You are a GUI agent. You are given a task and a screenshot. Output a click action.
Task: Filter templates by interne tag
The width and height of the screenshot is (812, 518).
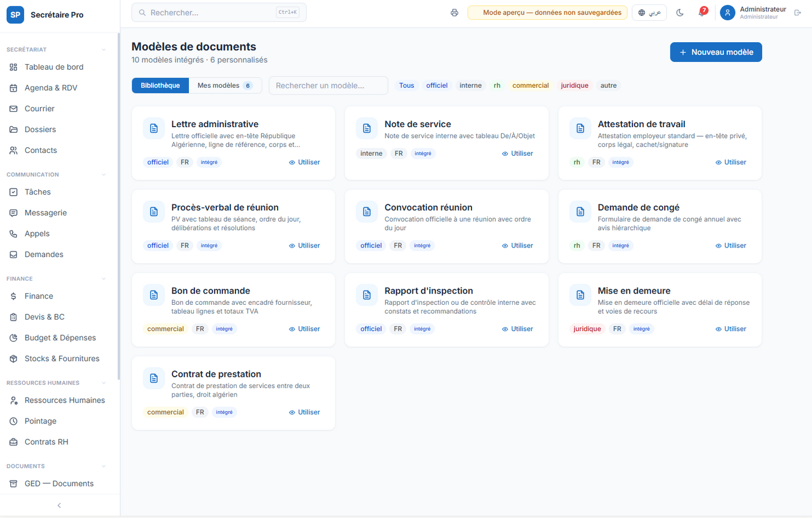[470, 85]
